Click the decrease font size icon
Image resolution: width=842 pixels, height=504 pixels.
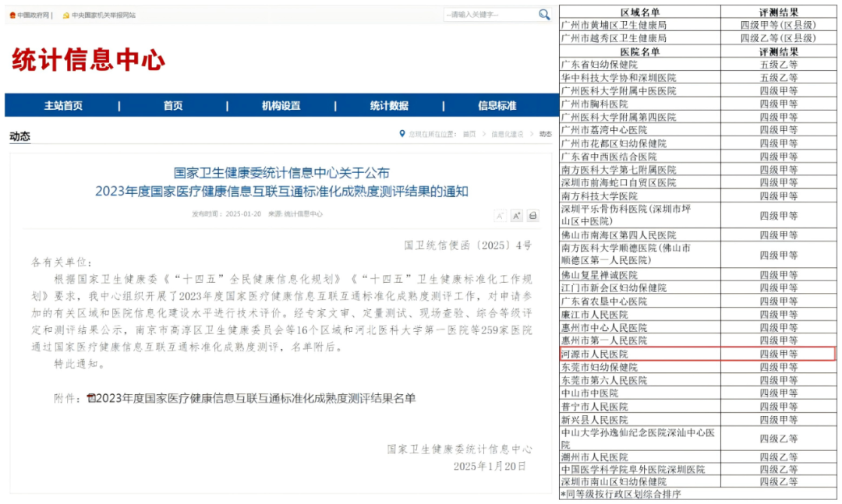click(x=499, y=216)
